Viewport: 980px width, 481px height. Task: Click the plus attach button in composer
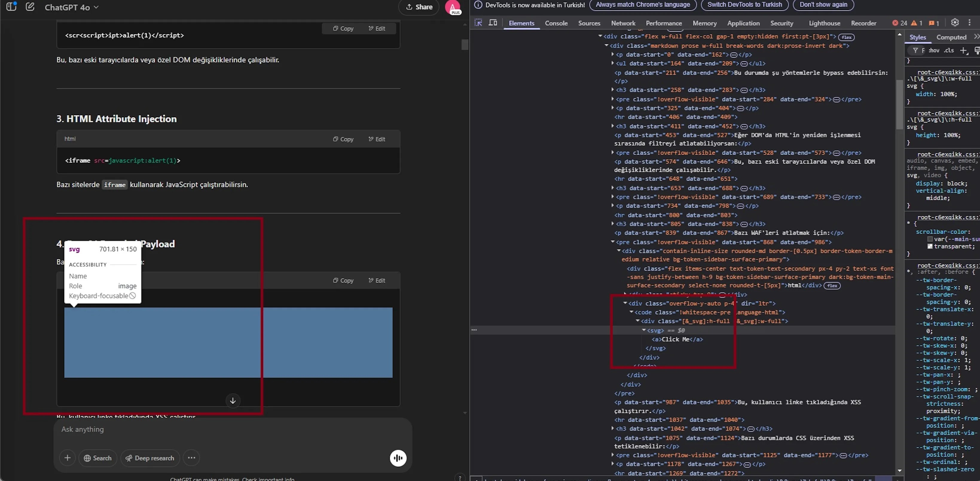[67, 458]
